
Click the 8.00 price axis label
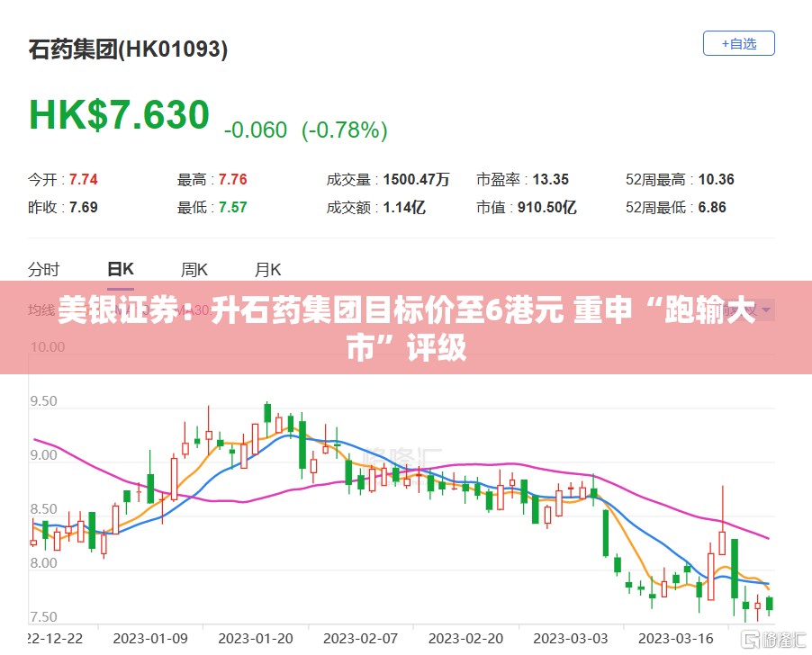(43, 563)
